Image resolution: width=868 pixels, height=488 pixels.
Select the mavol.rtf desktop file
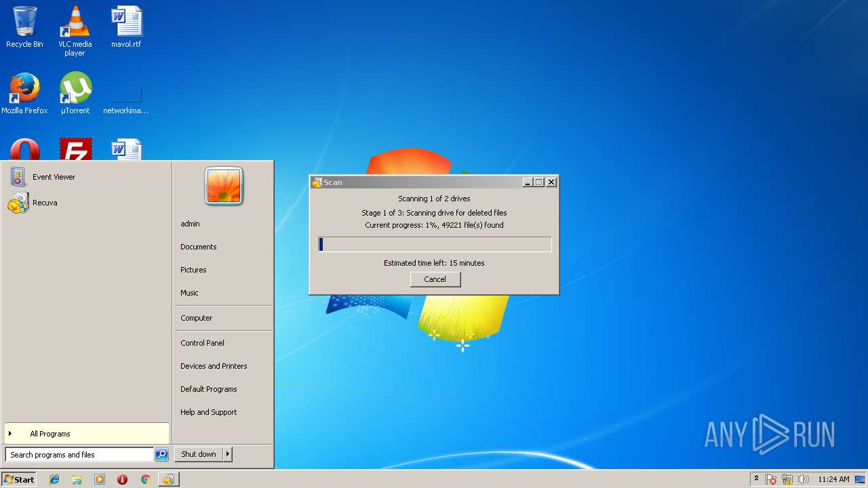[x=126, y=27]
